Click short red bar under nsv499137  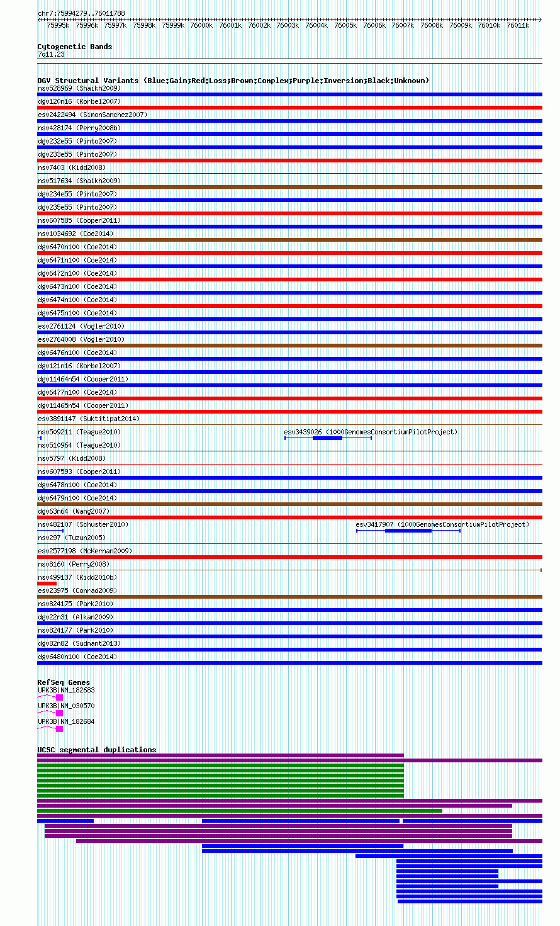tap(47, 584)
